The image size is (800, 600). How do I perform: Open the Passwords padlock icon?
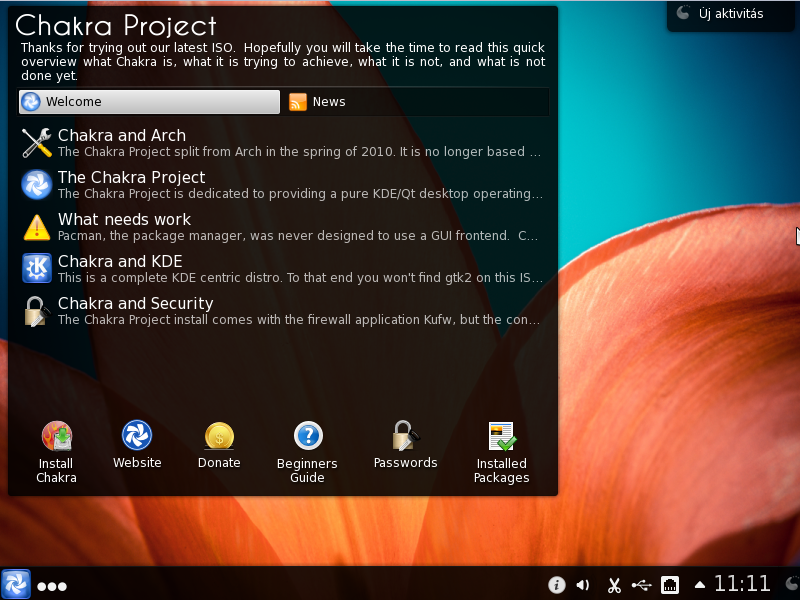[x=406, y=435]
